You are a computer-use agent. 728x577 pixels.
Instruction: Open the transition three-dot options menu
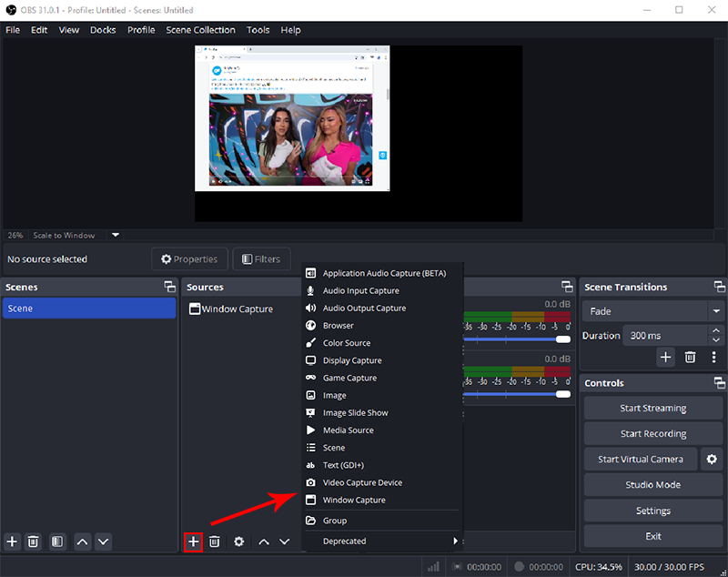point(713,358)
